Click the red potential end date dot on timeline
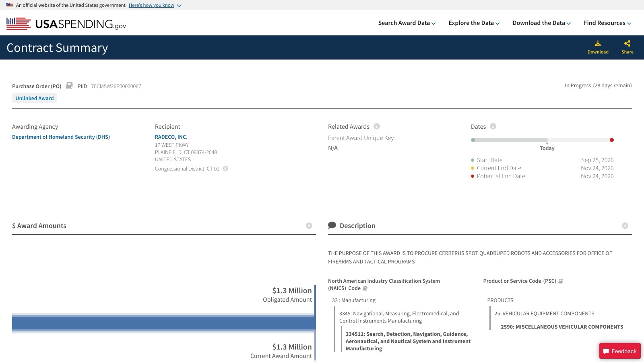The width and height of the screenshot is (644, 362). coord(612,140)
